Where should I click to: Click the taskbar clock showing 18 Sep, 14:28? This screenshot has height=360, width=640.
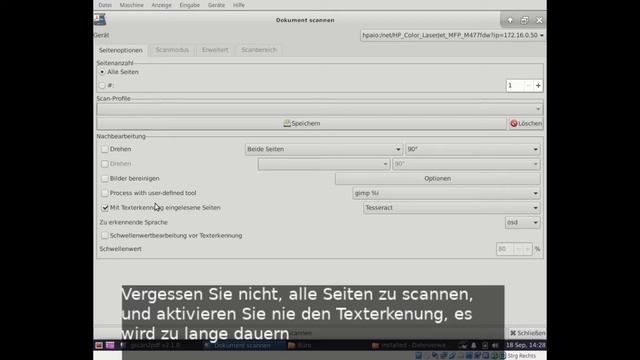point(525,345)
